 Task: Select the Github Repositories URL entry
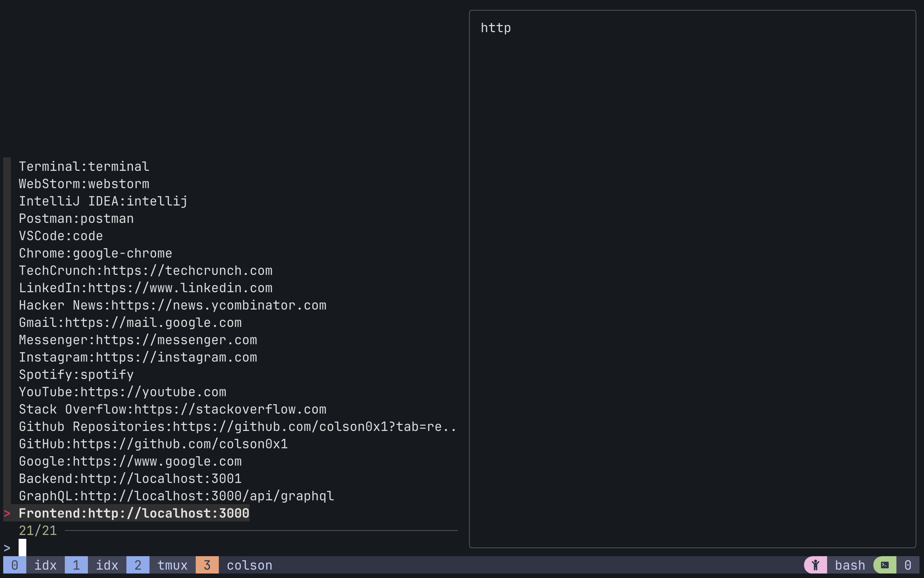coord(238,426)
